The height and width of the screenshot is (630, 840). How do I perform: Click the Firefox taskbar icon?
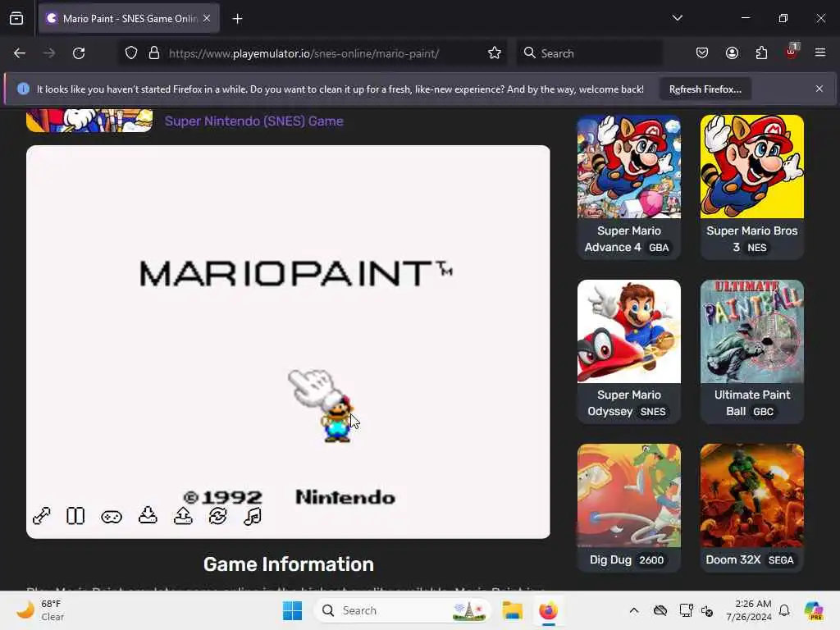click(547, 610)
